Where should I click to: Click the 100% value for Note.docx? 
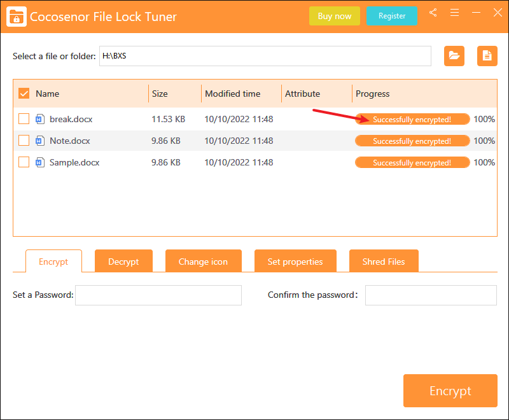pos(484,141)
